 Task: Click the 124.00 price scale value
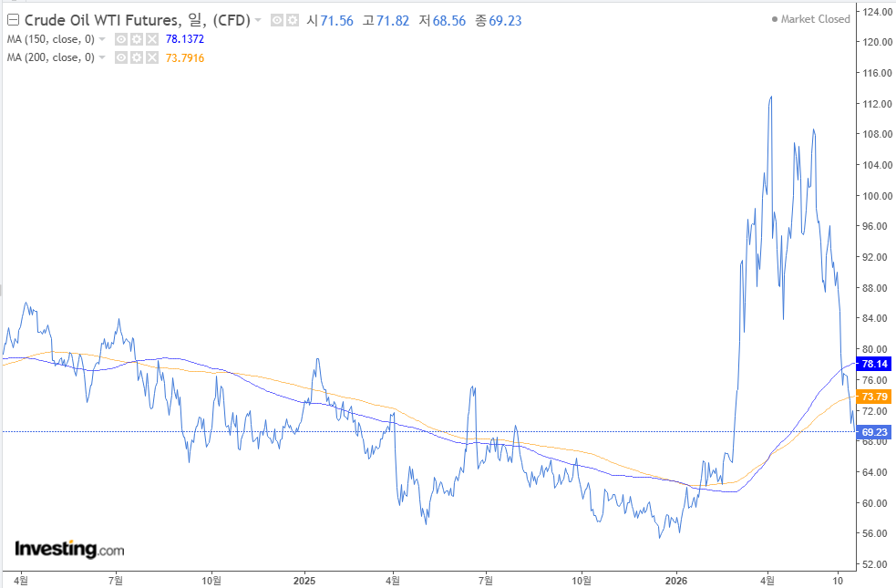pyautogui.click(x=877, y=12)
